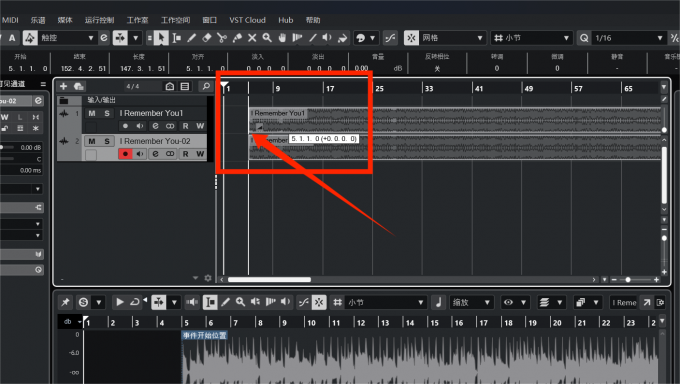Open the top toolbar grid type 小节 dropdown

532,38
